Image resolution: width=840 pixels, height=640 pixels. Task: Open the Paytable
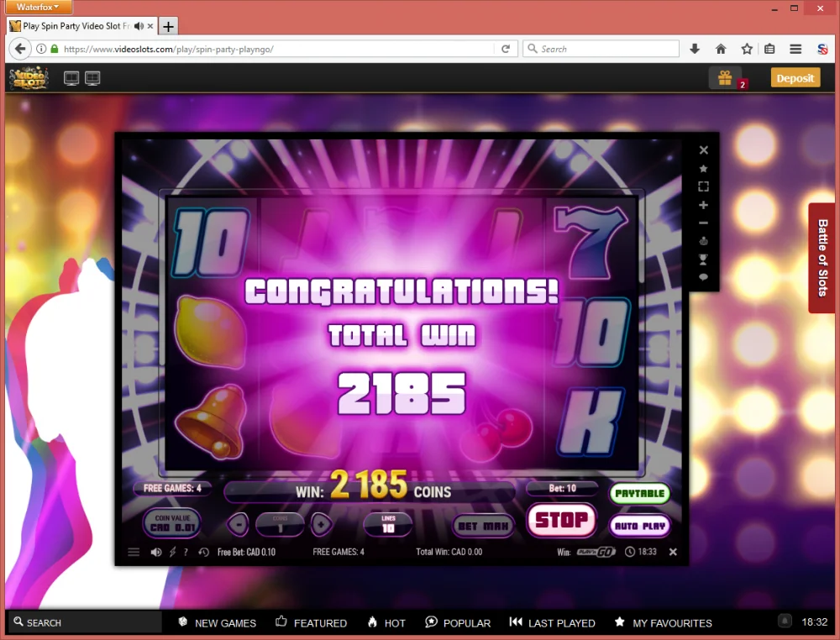point(639,493)
